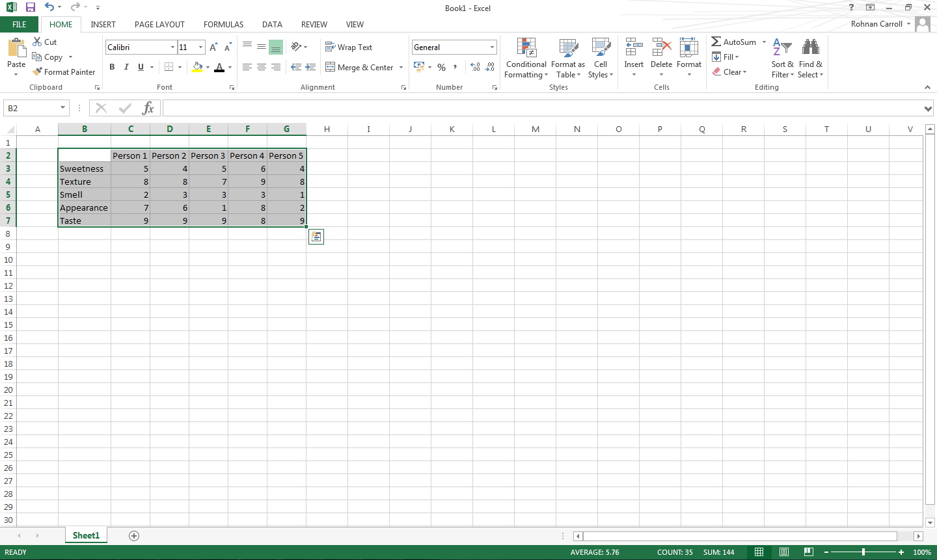Open the AutoSum dropdown arrow
Screen dimensions: 937x560
click(764, 42)
